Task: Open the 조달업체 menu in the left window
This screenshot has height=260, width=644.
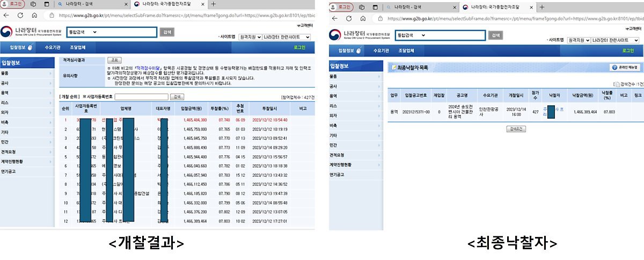Action: [x=77, y=47]
